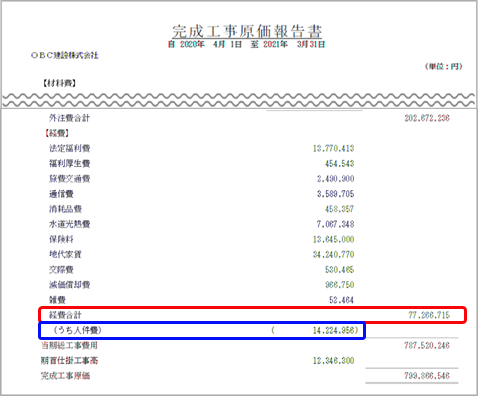Click the 完成工事原価 label in the bottom row
The image size is (478, 396).
(65, 376)
